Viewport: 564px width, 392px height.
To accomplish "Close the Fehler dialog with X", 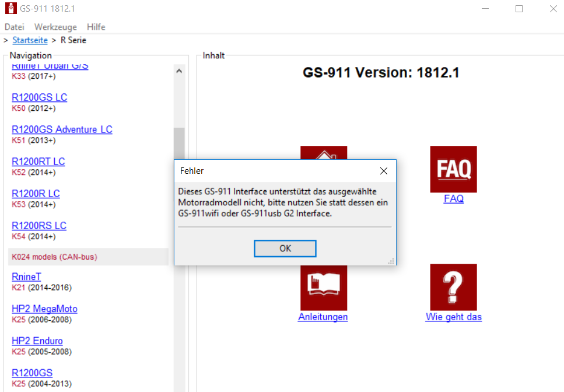I will (383, 171).
